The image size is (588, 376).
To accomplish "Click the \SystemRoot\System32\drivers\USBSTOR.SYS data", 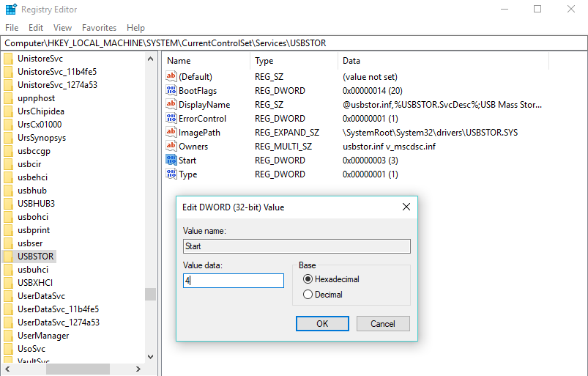I will [x=430, y=132].
